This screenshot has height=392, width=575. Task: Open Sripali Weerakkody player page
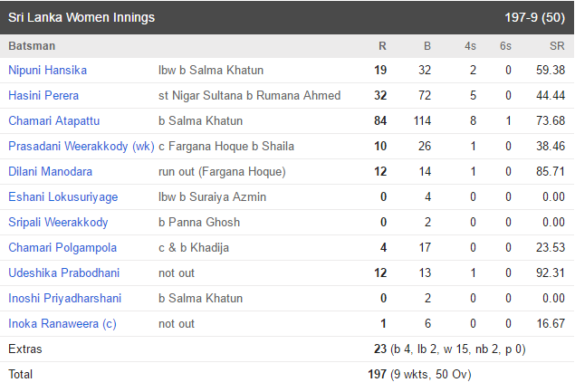[x=58, y=222]
